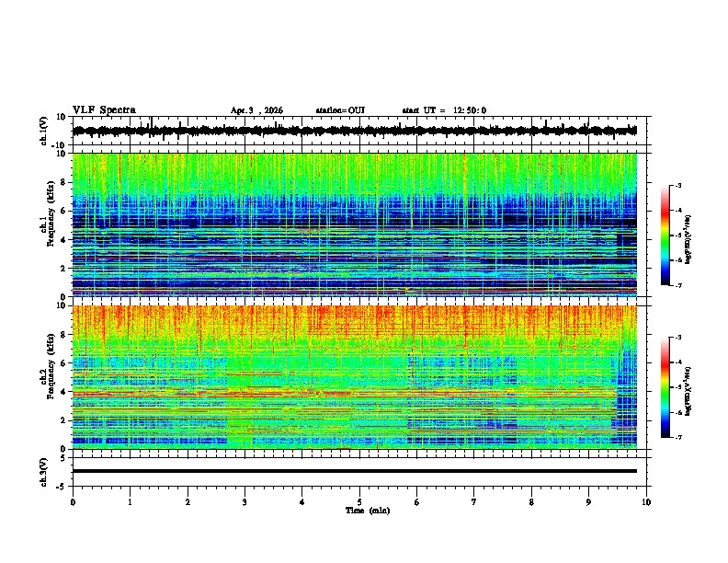The height and width of the screenshot is (563, 728).
Task: Select the "start UT = 12:50: 0" text
Action: pyautogui.click(x=444, y=110)
